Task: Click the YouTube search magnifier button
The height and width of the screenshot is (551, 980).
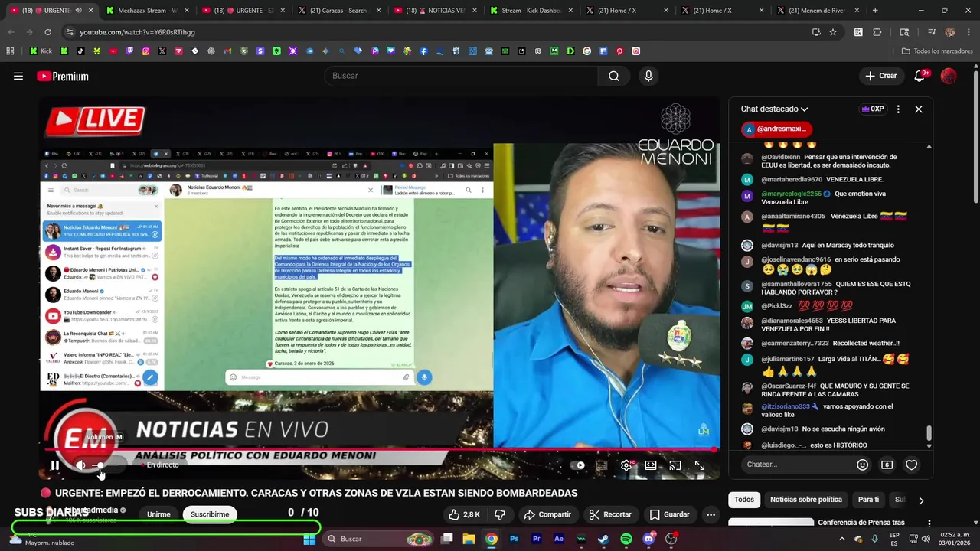Action: point(614,76)
